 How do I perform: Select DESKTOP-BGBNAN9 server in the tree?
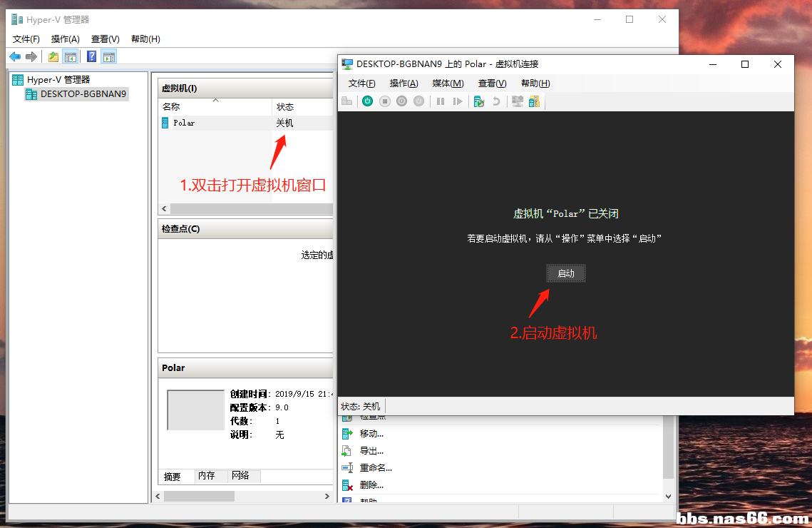tap(83, 93)
